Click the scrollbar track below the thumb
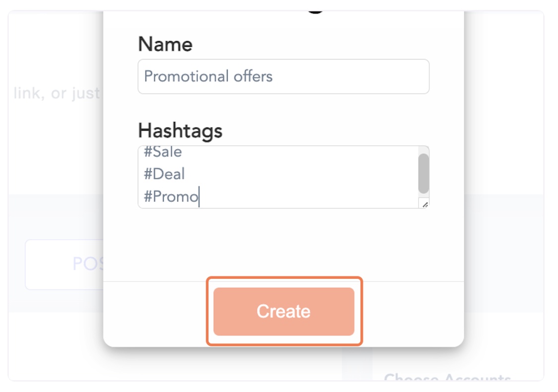This screenshot has width=558, height=392. point(423,196)
